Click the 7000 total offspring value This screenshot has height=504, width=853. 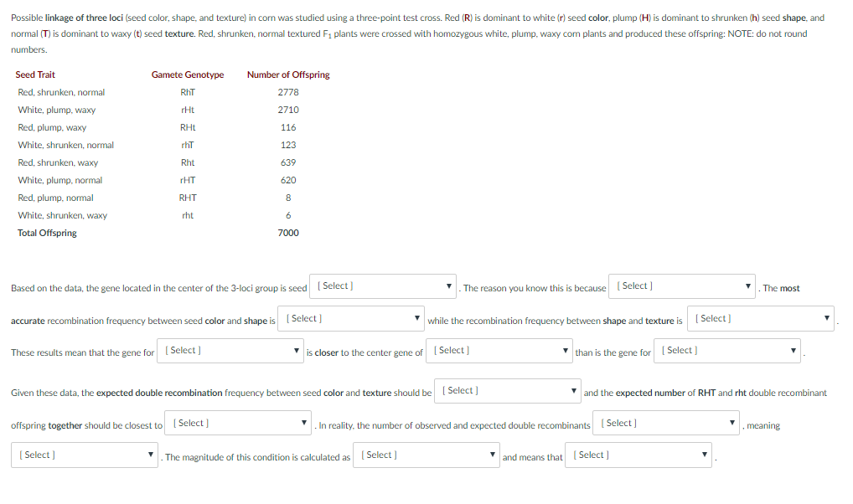(x=288, y=233)
